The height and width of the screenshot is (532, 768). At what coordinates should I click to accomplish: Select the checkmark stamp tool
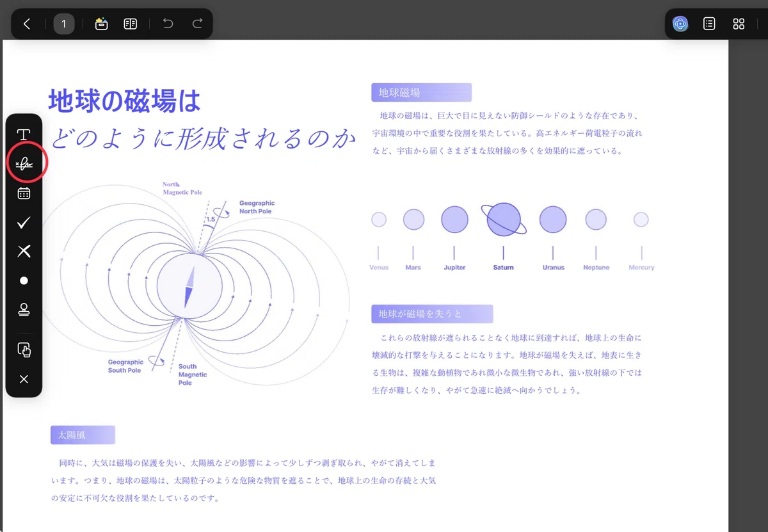(x=24, y=223)
